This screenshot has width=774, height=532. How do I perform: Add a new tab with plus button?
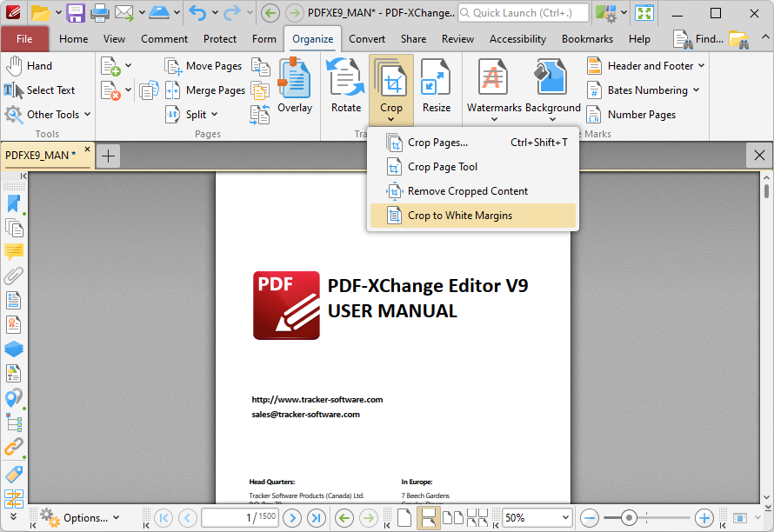(108, 156)
